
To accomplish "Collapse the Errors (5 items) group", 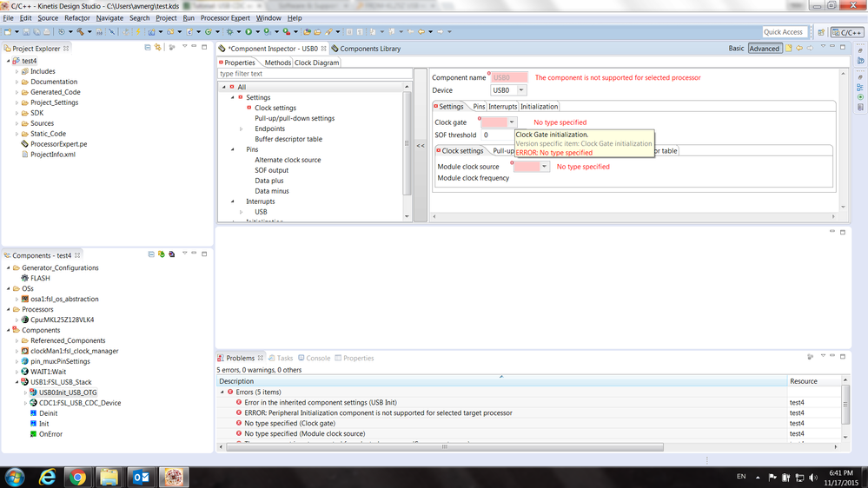I will point(222,392).
